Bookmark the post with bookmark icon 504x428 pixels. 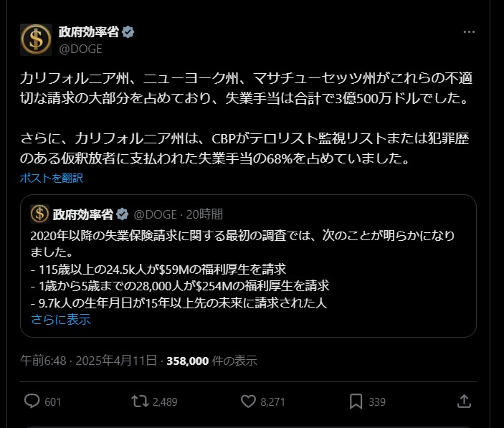pyautogui.click(x=356, y=401)
